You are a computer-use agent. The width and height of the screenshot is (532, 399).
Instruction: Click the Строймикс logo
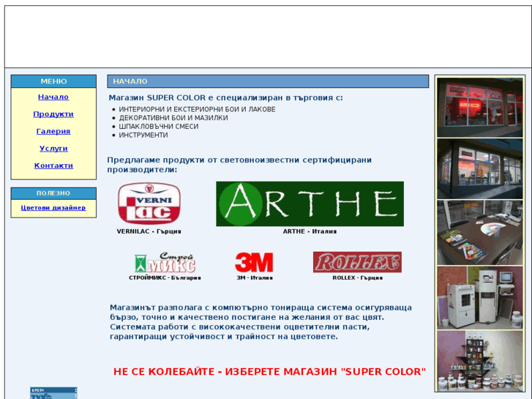pyautogui.click(x=165, y=262)
